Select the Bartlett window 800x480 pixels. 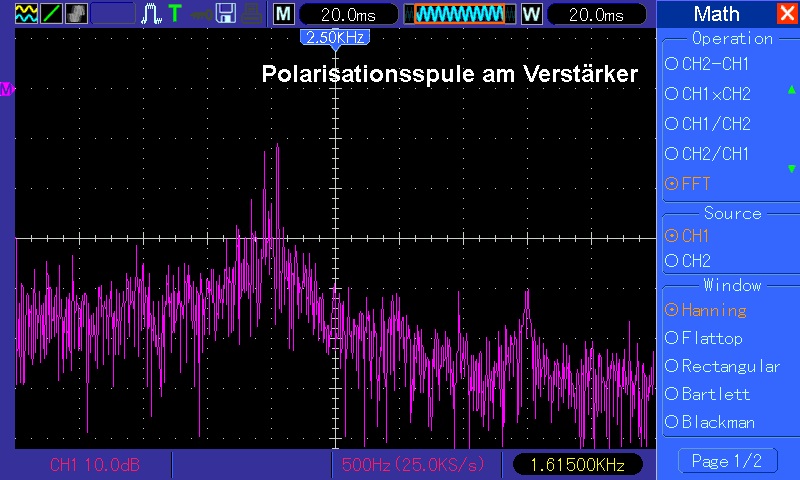[x=708, y=394]
